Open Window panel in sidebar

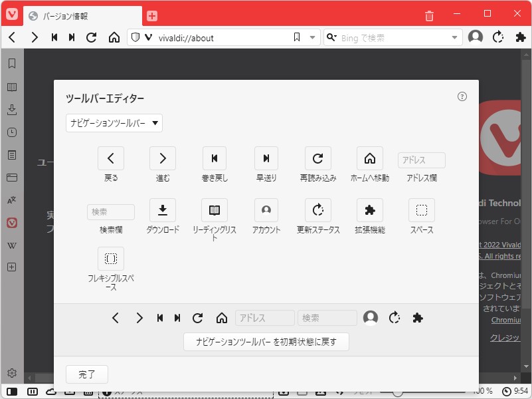pyautogui.click(x=12, y=178)
